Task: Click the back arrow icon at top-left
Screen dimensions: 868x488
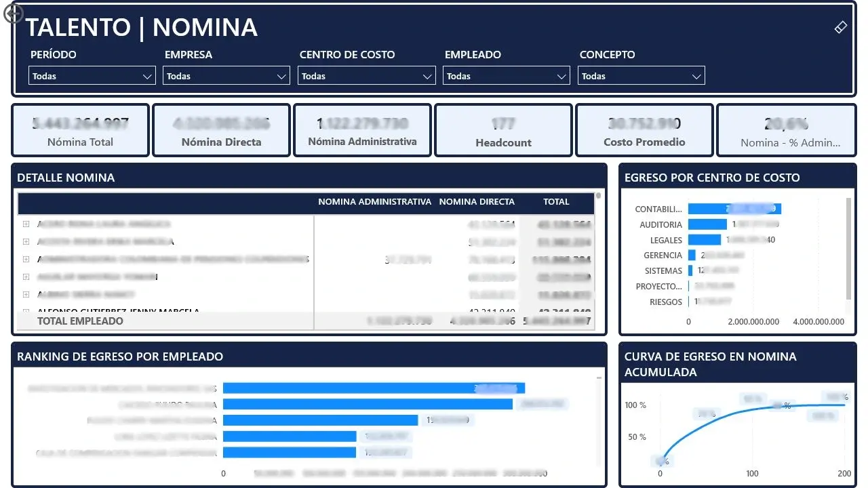Action: point(14,14)
